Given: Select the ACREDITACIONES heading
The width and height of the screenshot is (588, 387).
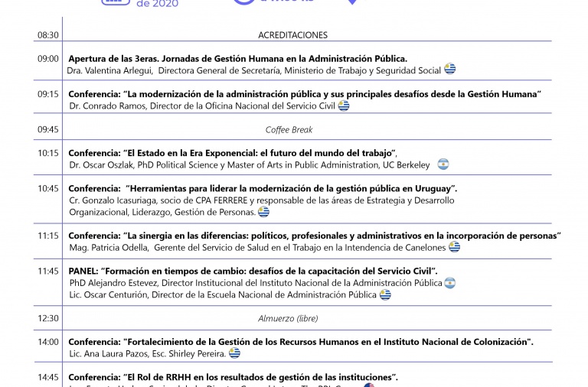Looking at the screenshot, I should coord(293,35).
